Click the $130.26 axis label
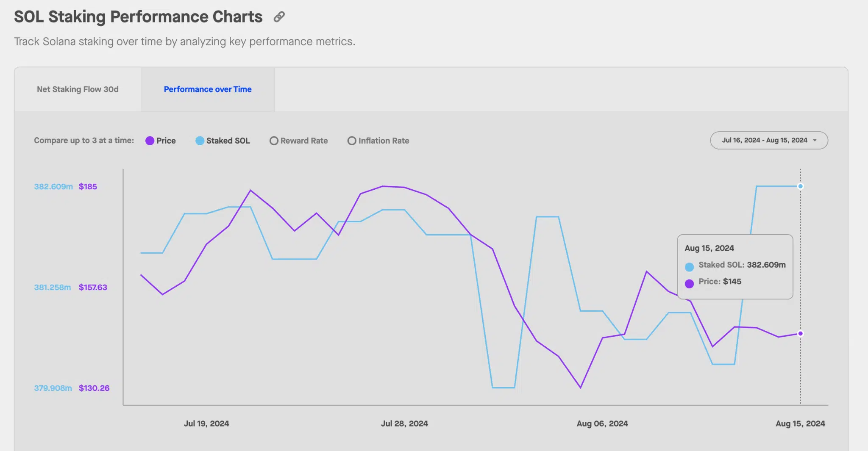Screen dimensions: 868x451 (x=94, y=388)
